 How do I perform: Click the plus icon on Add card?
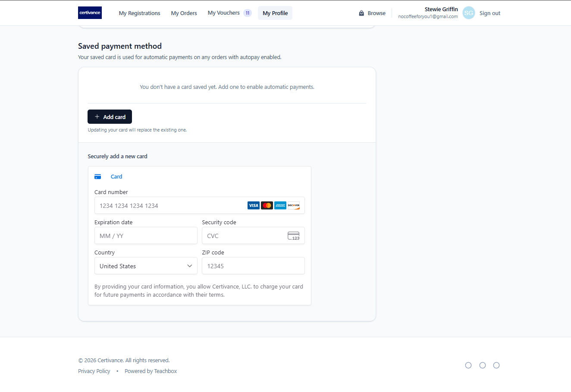97,117
